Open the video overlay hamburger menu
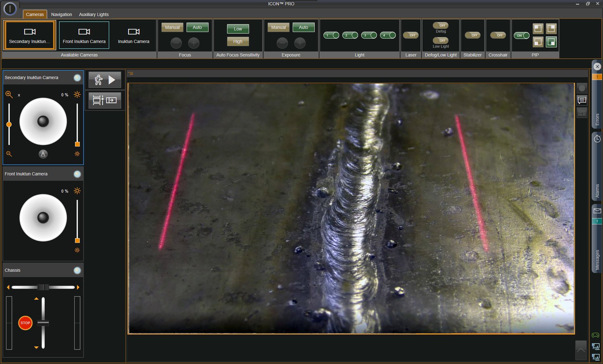 click(131, 73)
